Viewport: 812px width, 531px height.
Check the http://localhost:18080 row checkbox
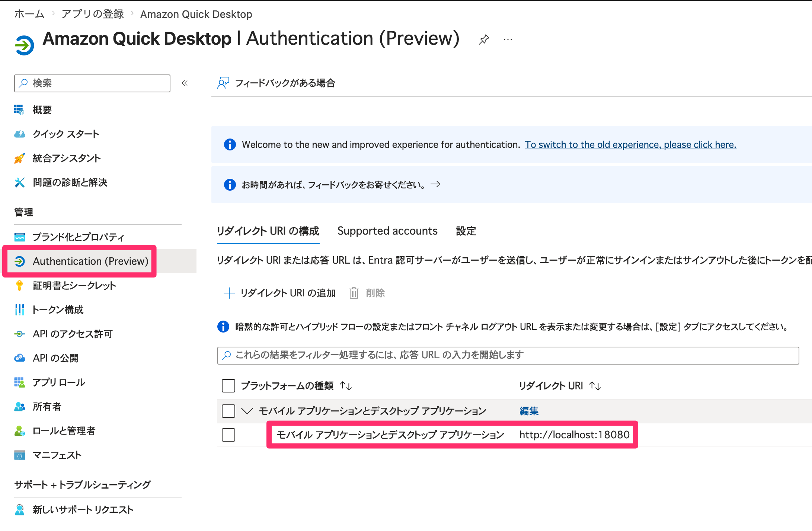pyautogui.click(x=228, y=435)
